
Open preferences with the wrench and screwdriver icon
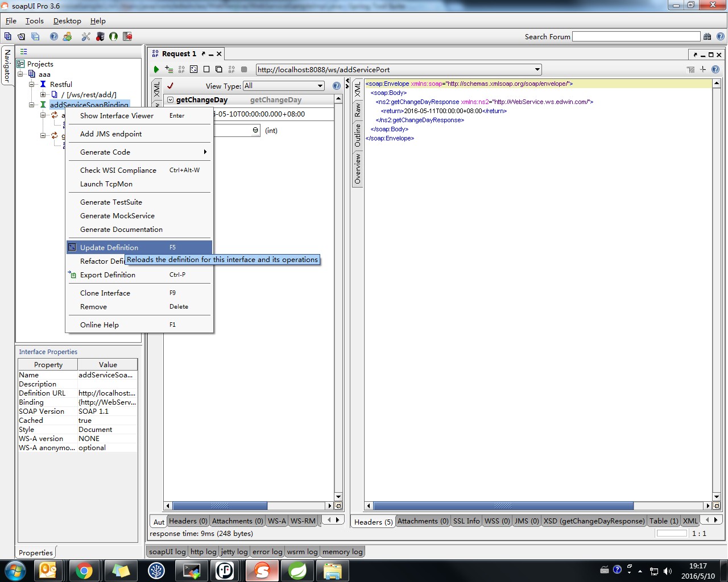[x=86, y=36]
